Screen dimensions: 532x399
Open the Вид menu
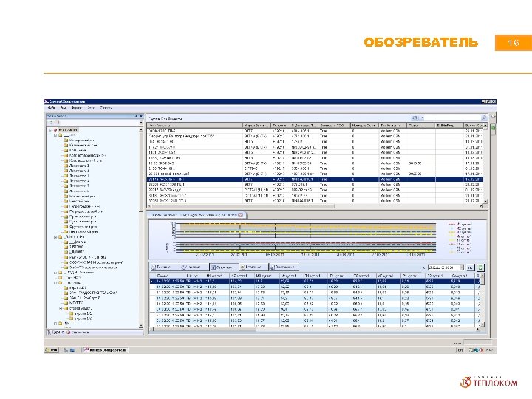point(63,108)
